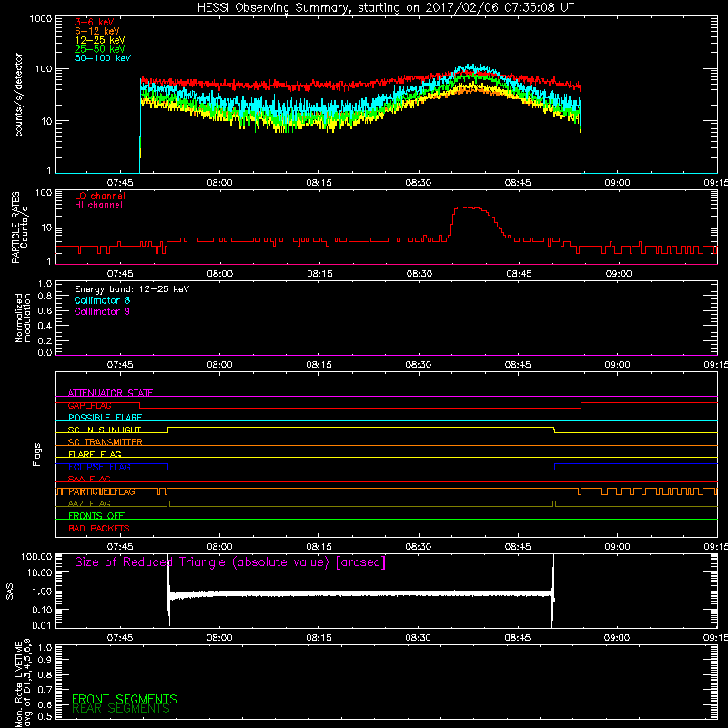
Task: Click the SAS axis title
Action: pyautogui.click(x=10, y=591)
